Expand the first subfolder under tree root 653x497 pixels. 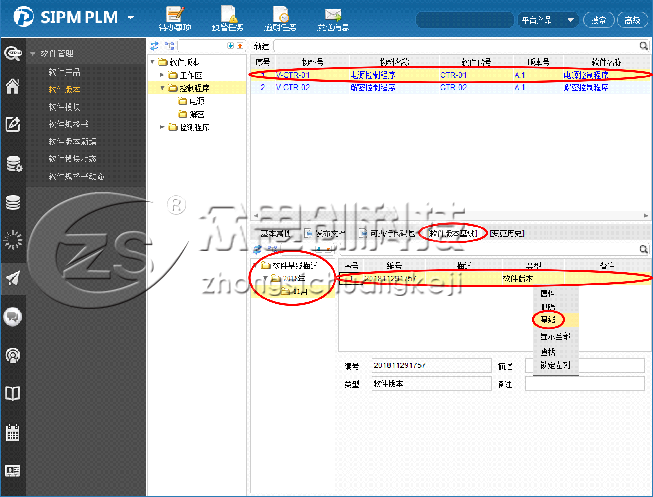pos(162,75)
